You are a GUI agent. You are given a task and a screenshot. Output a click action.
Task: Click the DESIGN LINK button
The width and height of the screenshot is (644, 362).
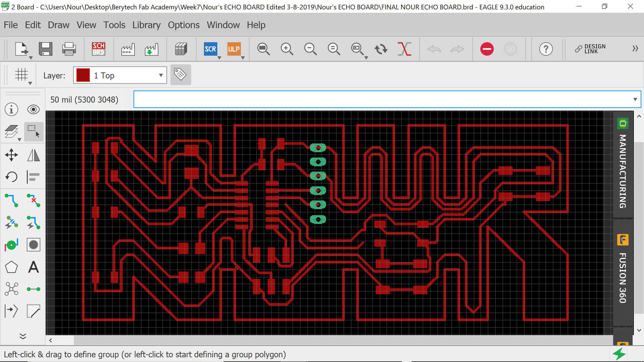590,49
